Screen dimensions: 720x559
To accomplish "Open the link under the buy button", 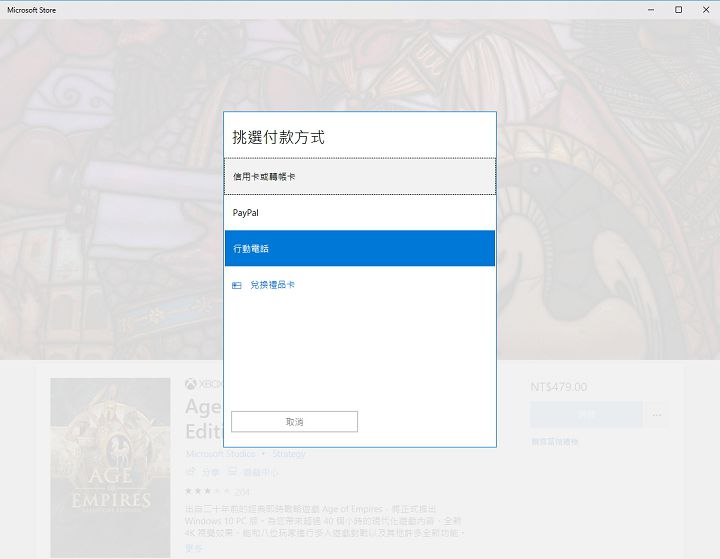I will [x=554, y=442].
